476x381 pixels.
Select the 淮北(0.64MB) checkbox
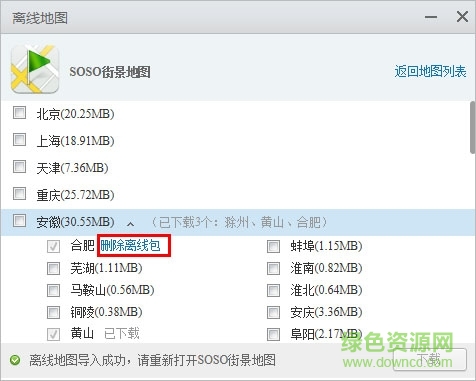[x=273, y=290]
